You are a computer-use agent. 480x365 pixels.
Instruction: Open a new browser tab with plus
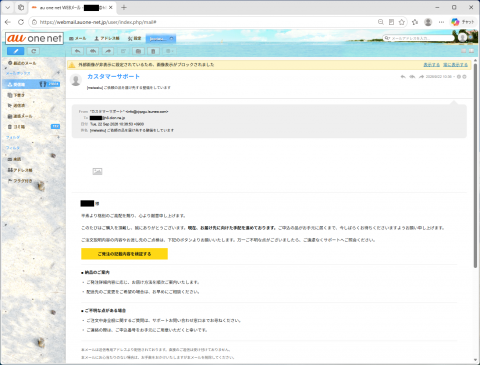pyautogui.click(x=124, y=7)
